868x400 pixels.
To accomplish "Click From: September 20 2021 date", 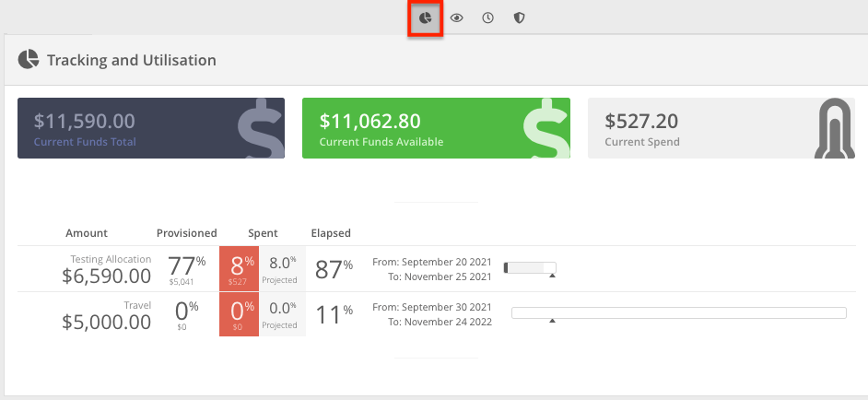I will (432, 262).
